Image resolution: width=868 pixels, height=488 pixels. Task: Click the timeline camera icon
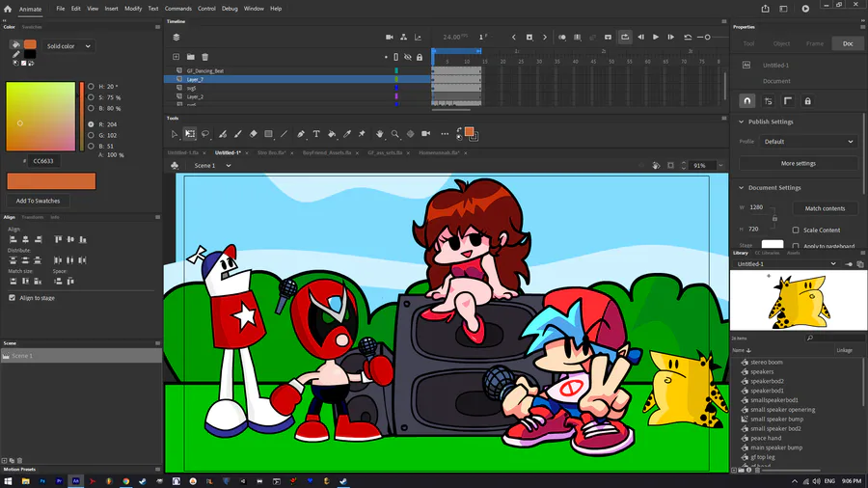click(390, 37)
